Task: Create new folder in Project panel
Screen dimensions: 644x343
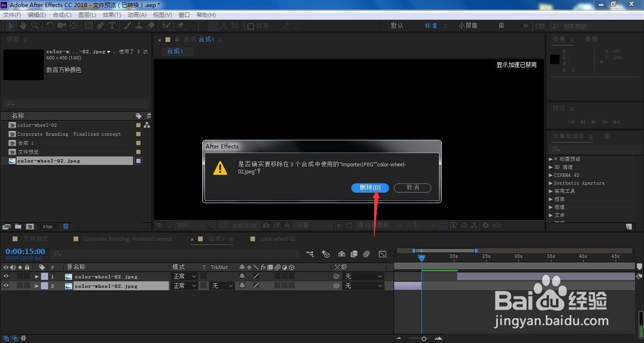Action: [x=18, y=226]
